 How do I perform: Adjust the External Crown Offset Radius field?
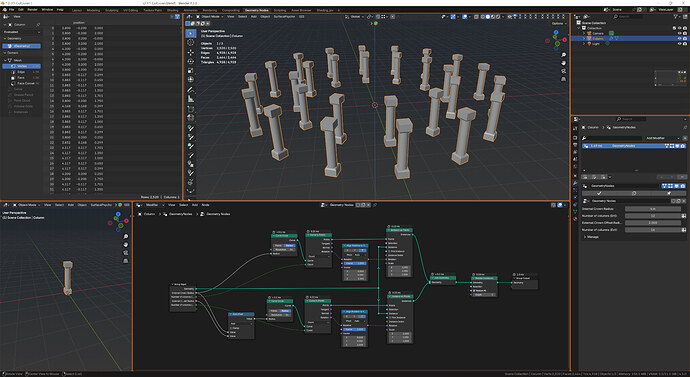click(x=653, y=223)
